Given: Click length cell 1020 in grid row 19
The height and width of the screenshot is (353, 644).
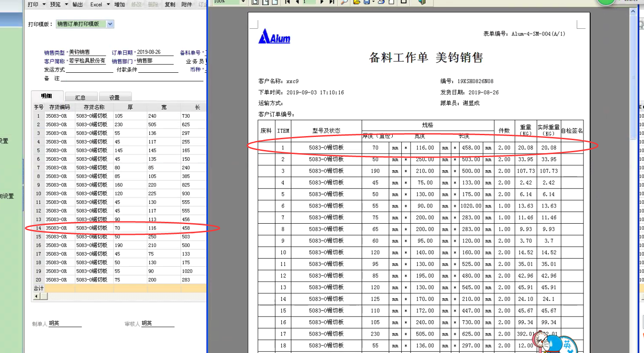Looking at the screenshot, I should click(193, 271).
